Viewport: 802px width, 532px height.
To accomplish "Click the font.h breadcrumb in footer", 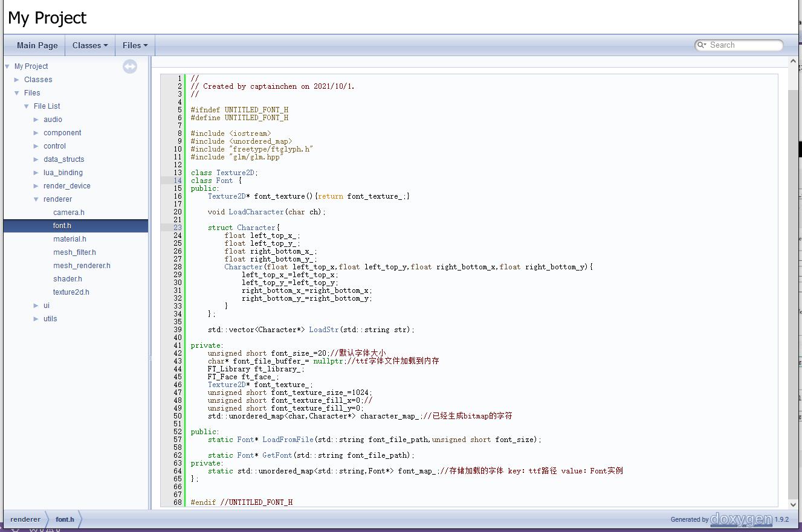I will click(65, 519).
